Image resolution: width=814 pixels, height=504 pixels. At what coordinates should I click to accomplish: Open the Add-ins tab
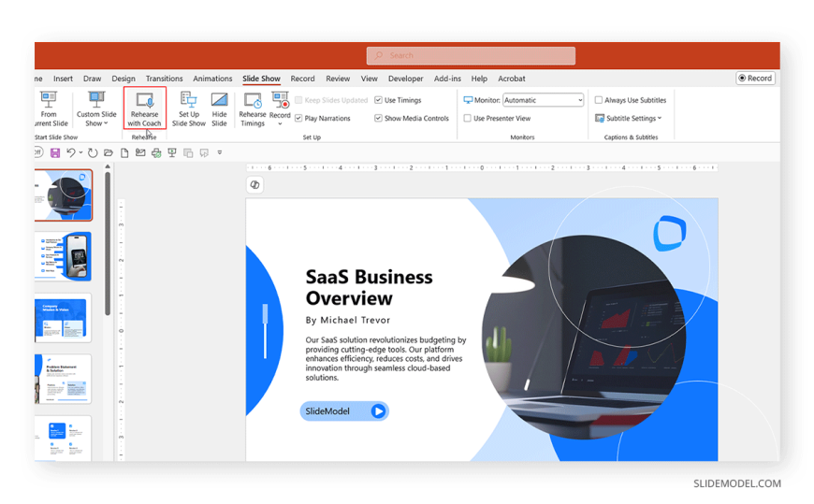(447, 79)
